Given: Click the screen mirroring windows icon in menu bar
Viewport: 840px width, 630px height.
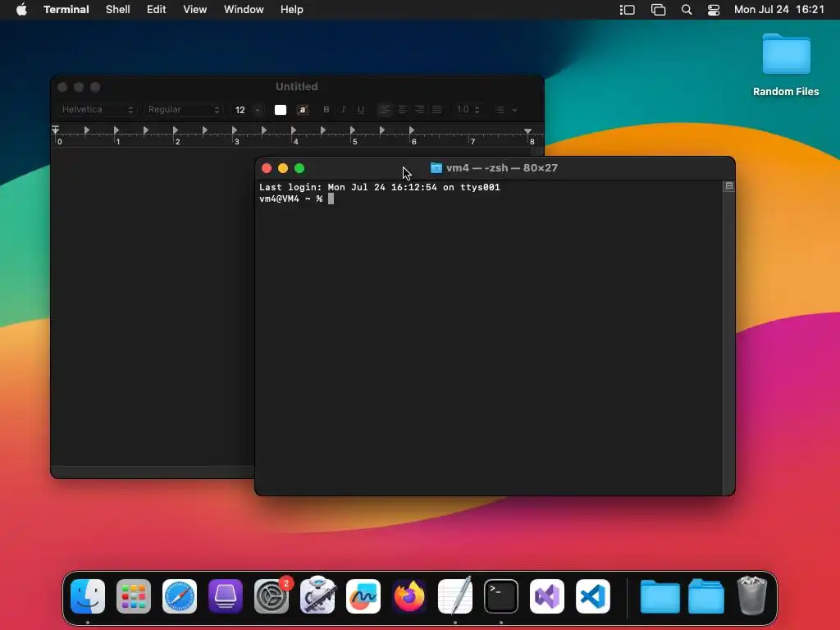Looking at the screenshot, I should tap(659, 10).
